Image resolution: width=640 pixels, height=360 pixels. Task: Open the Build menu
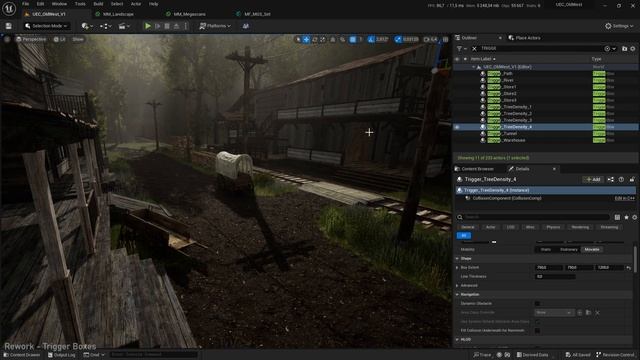[x=98, y=4]
